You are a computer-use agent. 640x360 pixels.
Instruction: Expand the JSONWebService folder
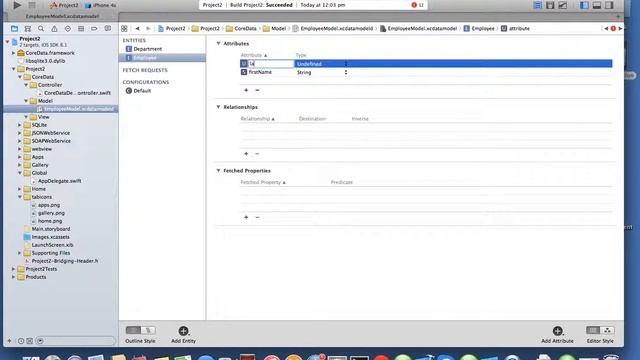pos(20,133)
